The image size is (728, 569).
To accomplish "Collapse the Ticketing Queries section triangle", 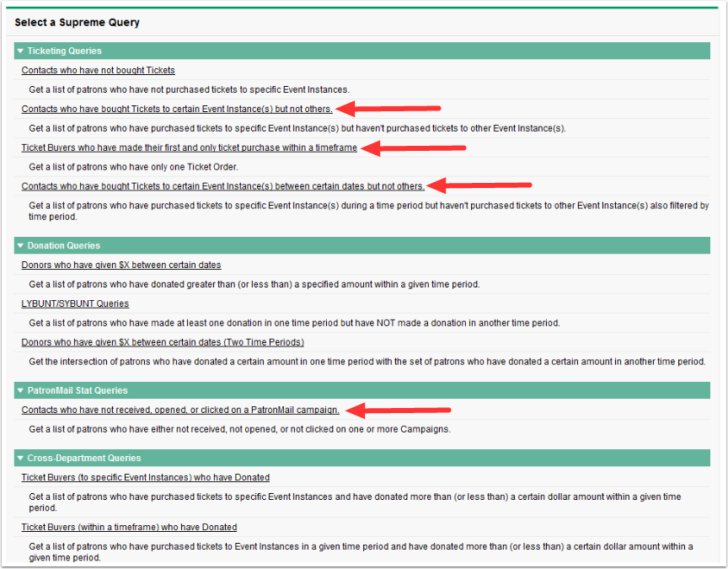I will [x=20, y=51].
